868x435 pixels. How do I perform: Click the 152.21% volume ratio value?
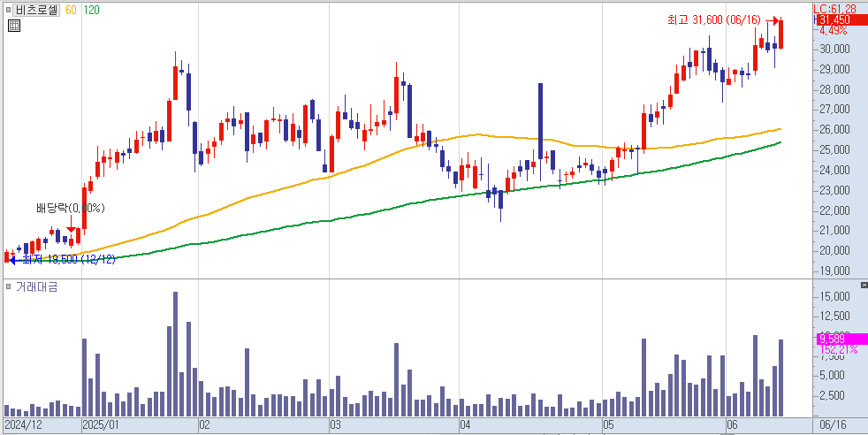coord(839,349)
